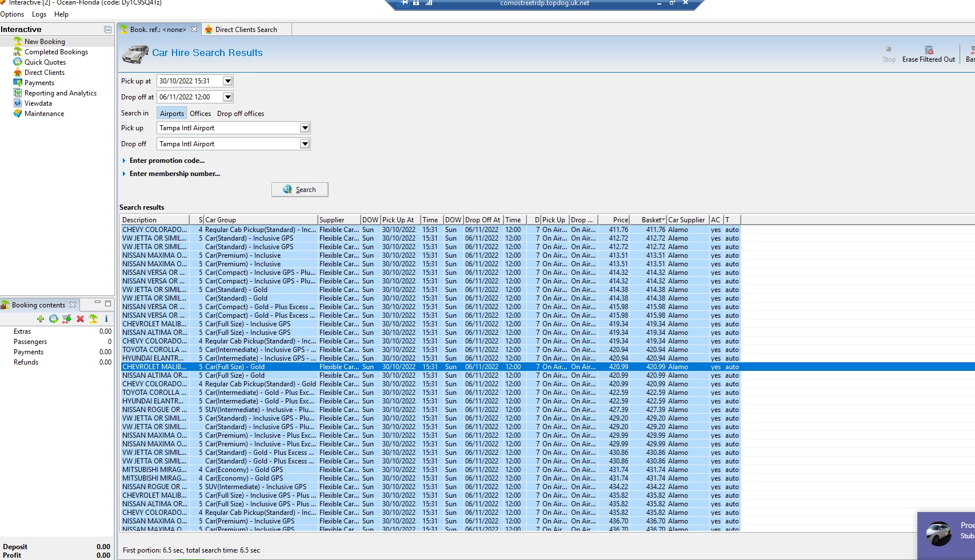Sort results by Car Supplier column header
The image size is (975, 560).
click(x=688, y=220)
